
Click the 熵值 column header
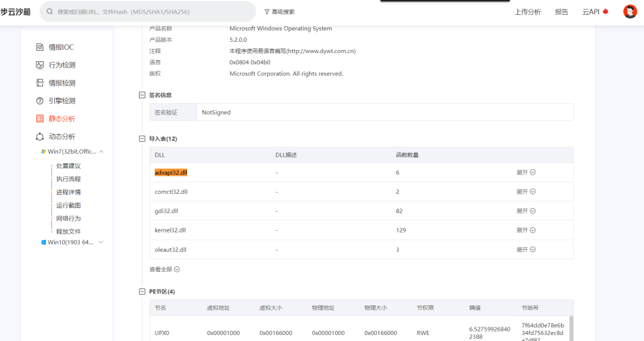pos(475,308)
